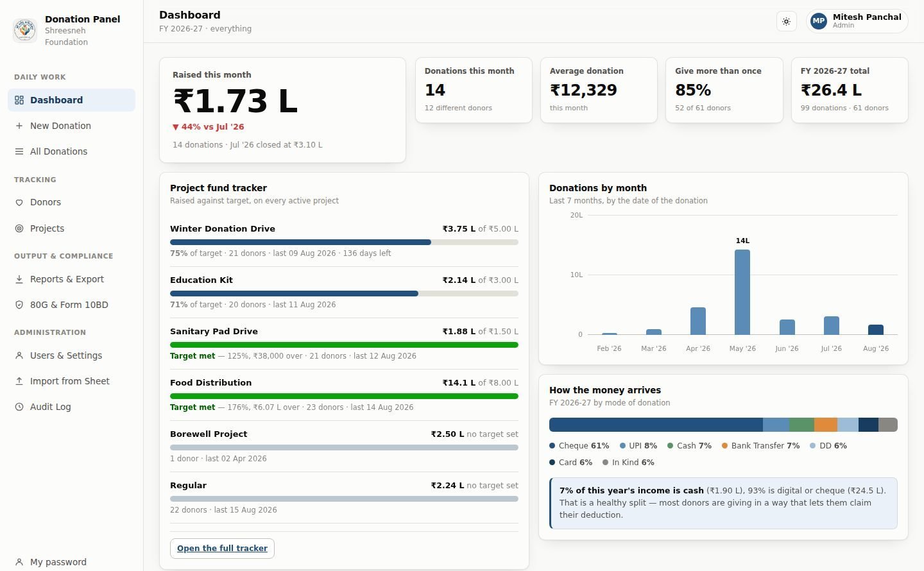This screenshot has width=924, height=571.
Task: Click the May '26 bar in chart
Action: coord(742,293)
